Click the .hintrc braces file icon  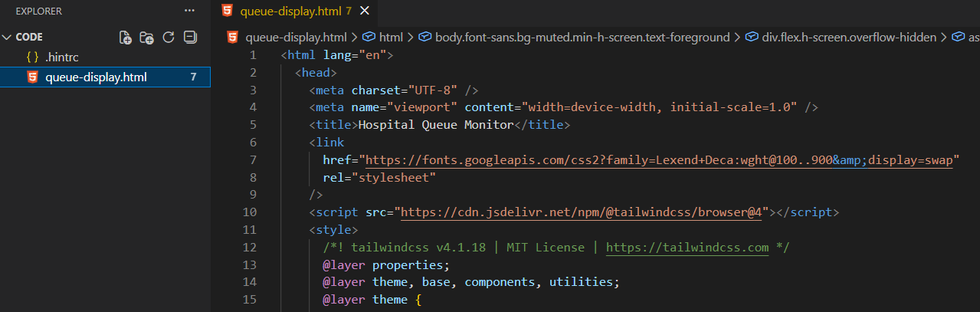[32, 57]
